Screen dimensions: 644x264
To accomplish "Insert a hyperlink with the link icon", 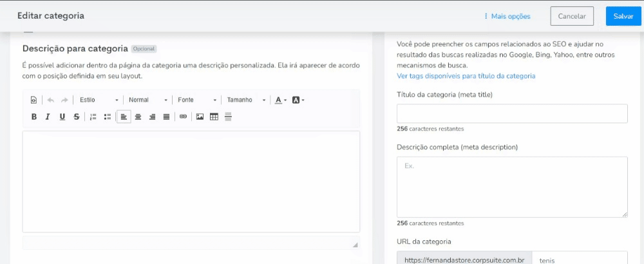I will tap(183, 117).
